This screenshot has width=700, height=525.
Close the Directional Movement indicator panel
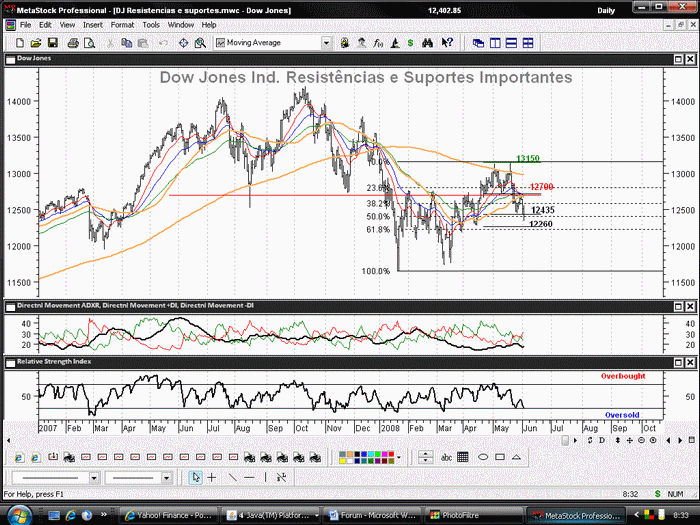point(690,306)
